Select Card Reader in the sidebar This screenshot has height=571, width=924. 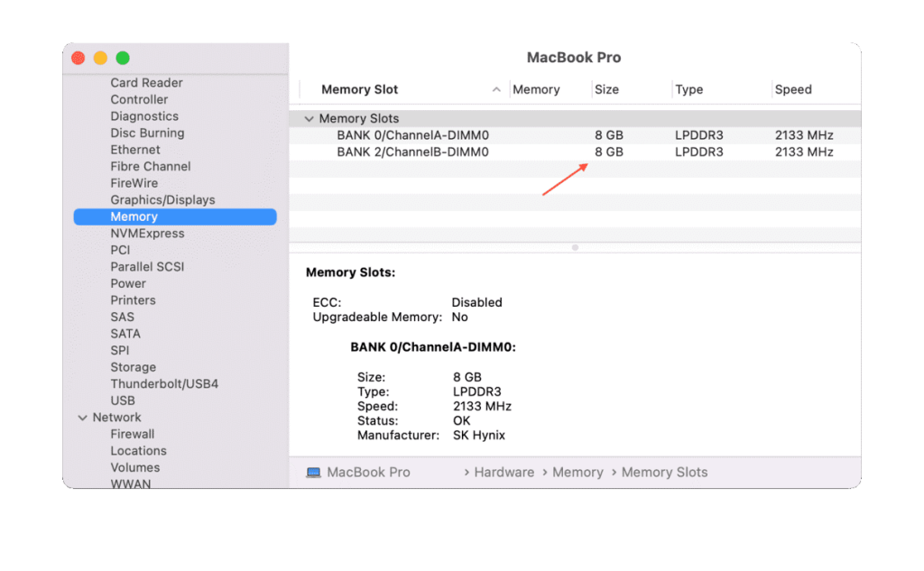(x=146, y=83)
